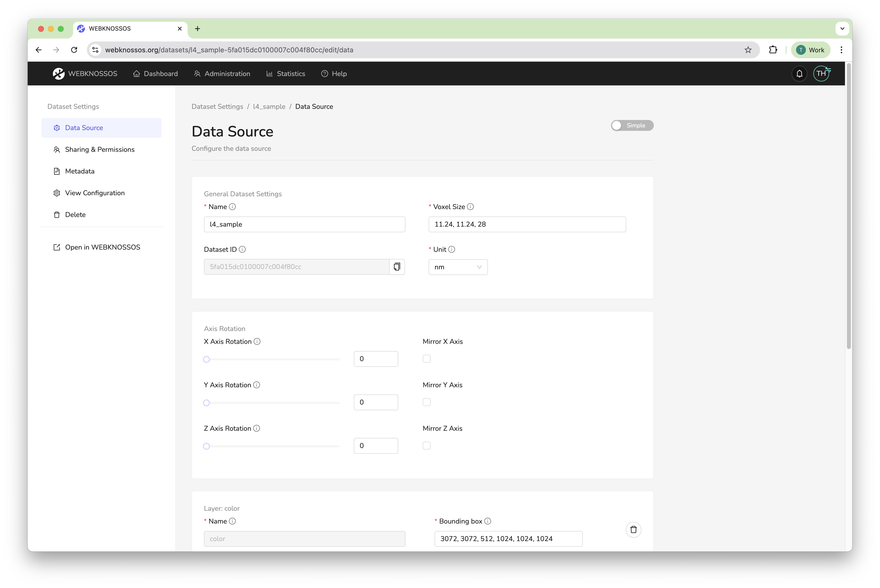
Task: Copy the Dataset ID to clipboard
Action: 397,267
